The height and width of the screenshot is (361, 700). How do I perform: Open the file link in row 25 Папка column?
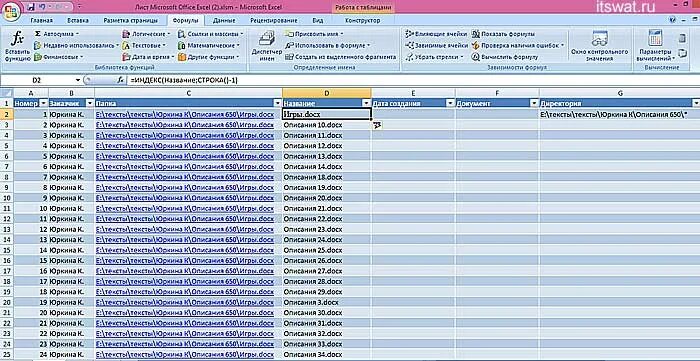(185, 354)
